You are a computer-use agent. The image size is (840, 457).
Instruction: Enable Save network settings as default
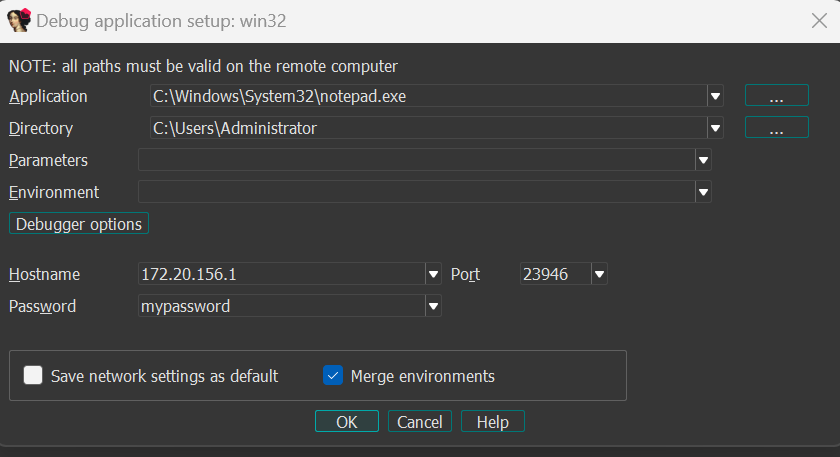[x=34, y=376]
